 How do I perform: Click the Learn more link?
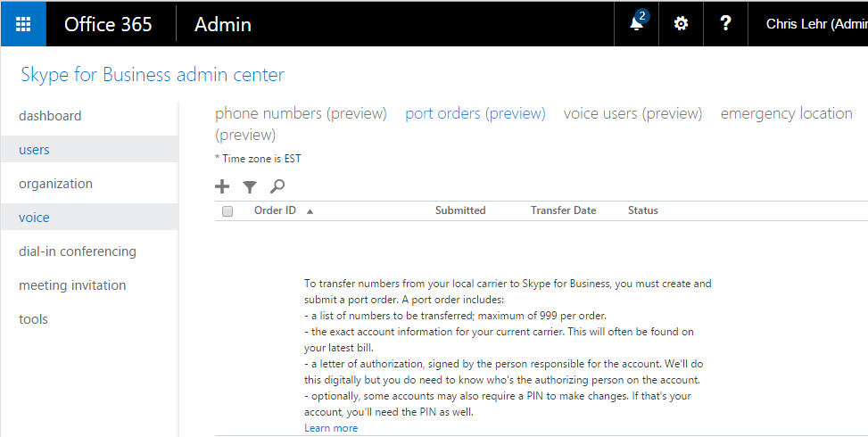click(331, 428)
